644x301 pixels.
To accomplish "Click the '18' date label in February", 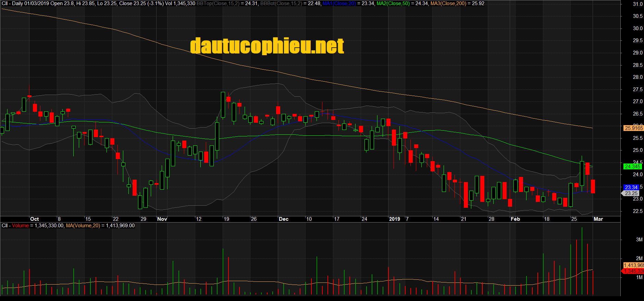I will (547, 219).
